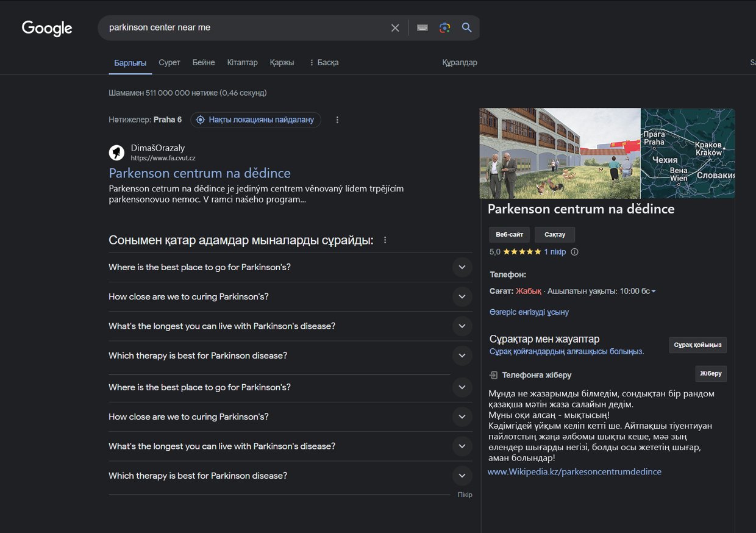The width and height of the screenshot is (756, 533).
Task: Open the 1 пікір reviews link
Action: tap(555, 252)
